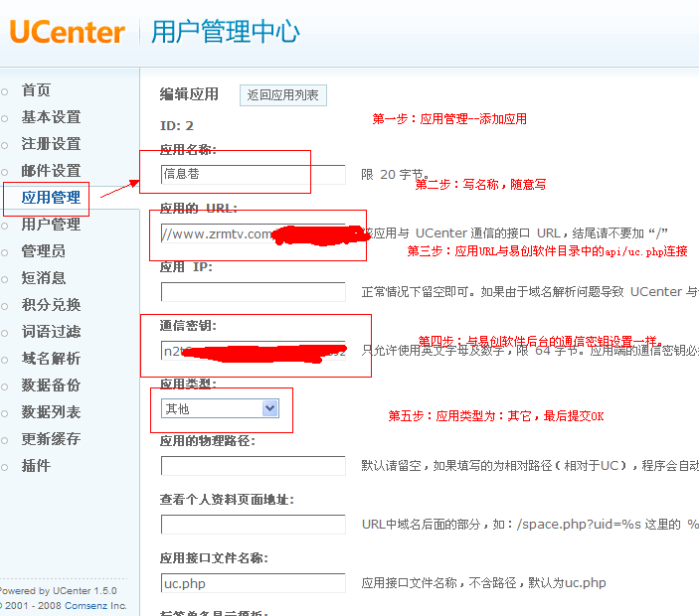Focus the 应用名称 input containing 信息巷
Image resolution: width=699 pixels, height=616 pixels.
pyautogui.click(x=254, y=174)
